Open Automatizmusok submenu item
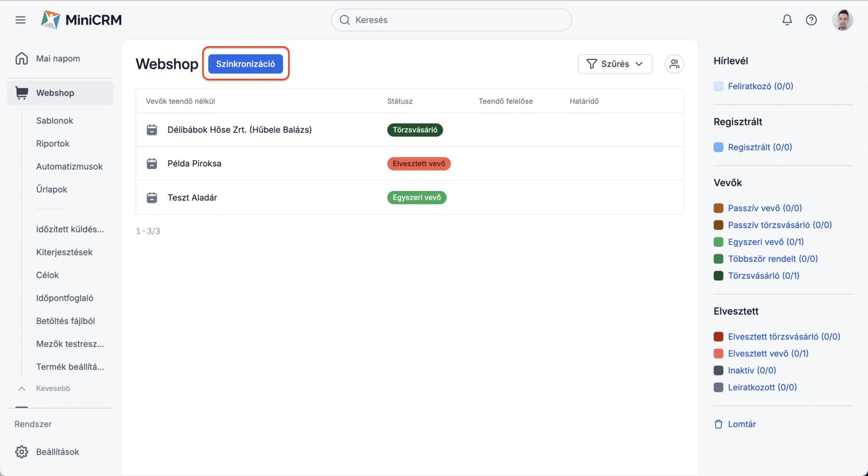 point(69,167)
